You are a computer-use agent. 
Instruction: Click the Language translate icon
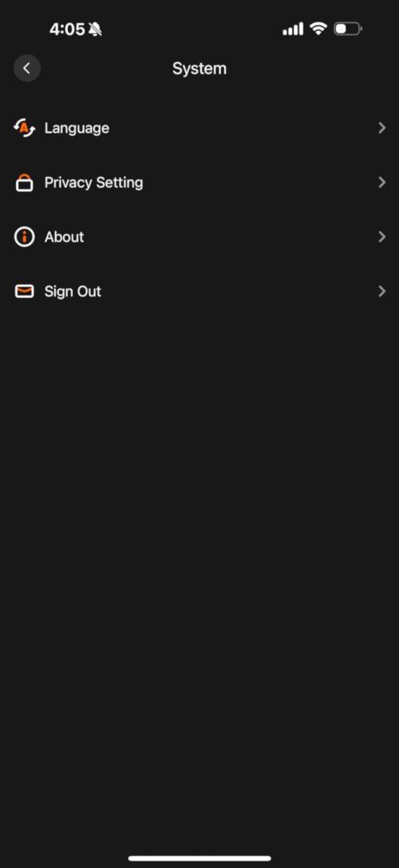pos(25,128)
